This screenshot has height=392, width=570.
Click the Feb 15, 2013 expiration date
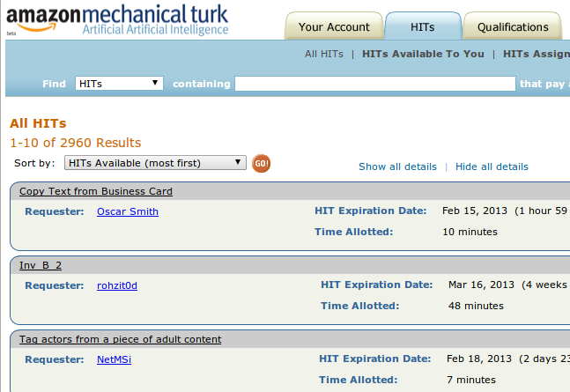(x=474, y=211)
